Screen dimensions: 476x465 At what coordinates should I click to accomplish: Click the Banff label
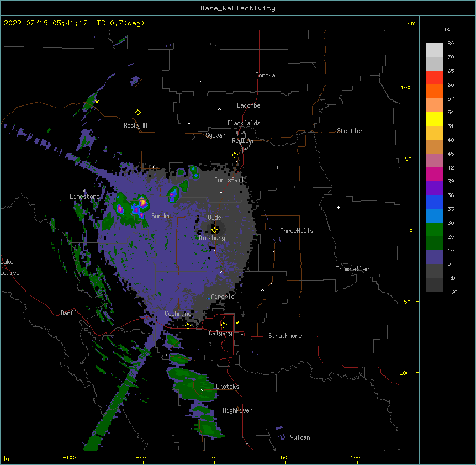[x=68, y=313]
